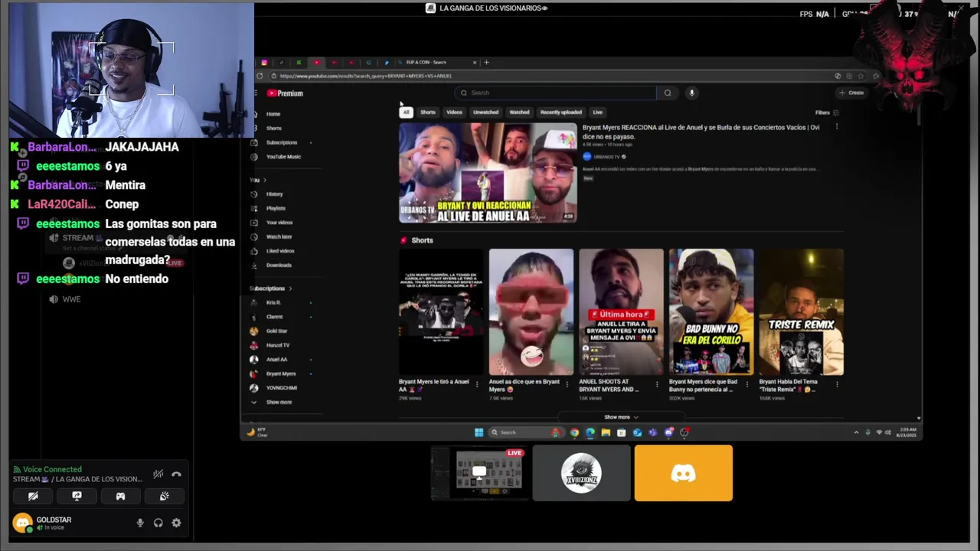Viewport: 980px width, 551px height.
Task: Open options menu for Bryant Myers REACCIONA video
Action: tap(836, 127)
